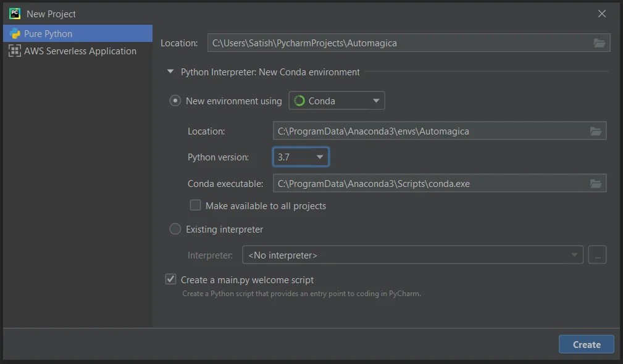
Task: Close the New Project dialog
Action: coord(601,14)
